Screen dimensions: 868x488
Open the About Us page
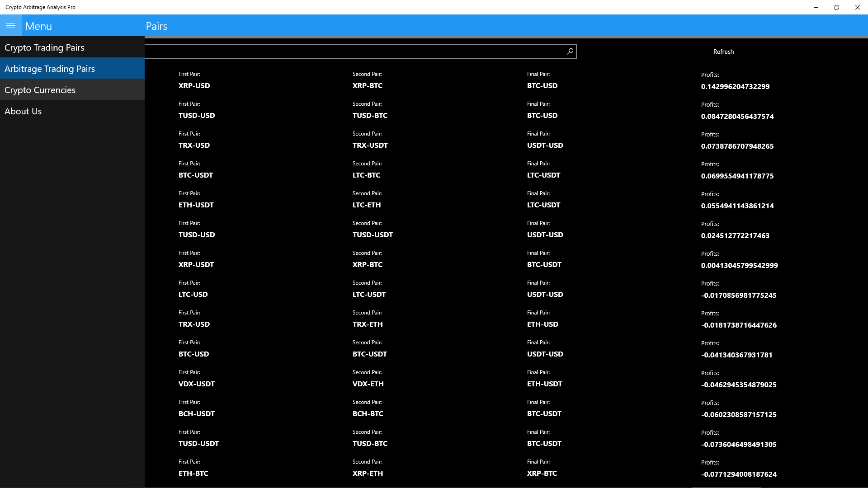(23, 111)
